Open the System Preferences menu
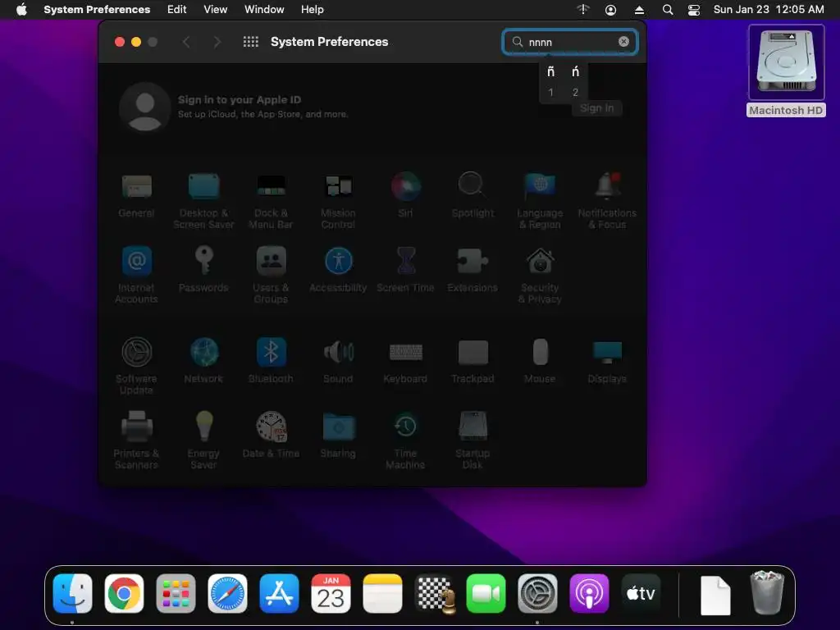The height and width of the screenshot is (630, 840). [97, 10]
